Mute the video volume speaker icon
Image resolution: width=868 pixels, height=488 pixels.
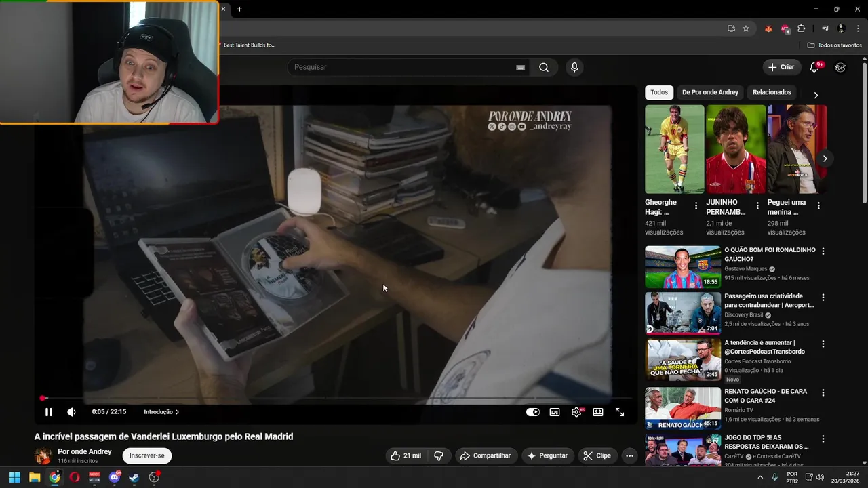(x=71, y=412)
